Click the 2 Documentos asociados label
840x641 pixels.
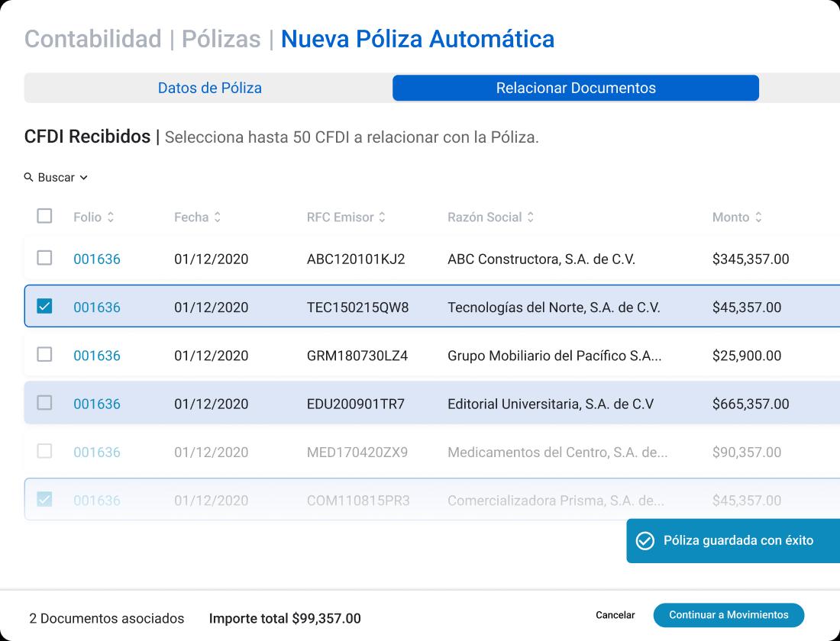click(107, 619)
